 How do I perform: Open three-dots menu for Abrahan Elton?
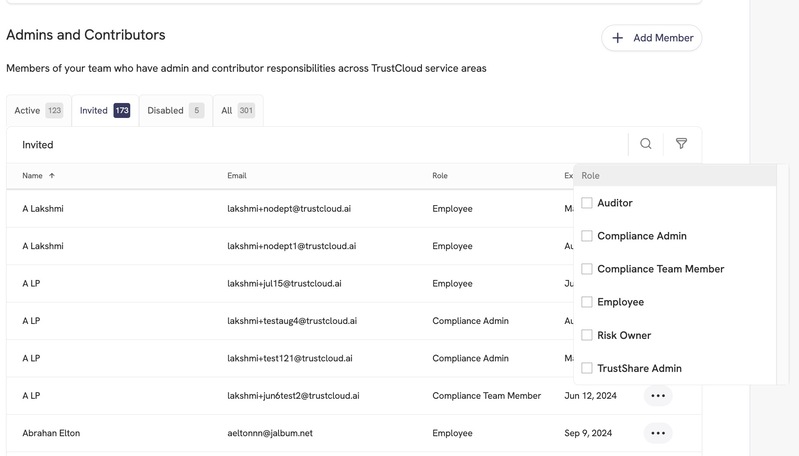point(658,433)
